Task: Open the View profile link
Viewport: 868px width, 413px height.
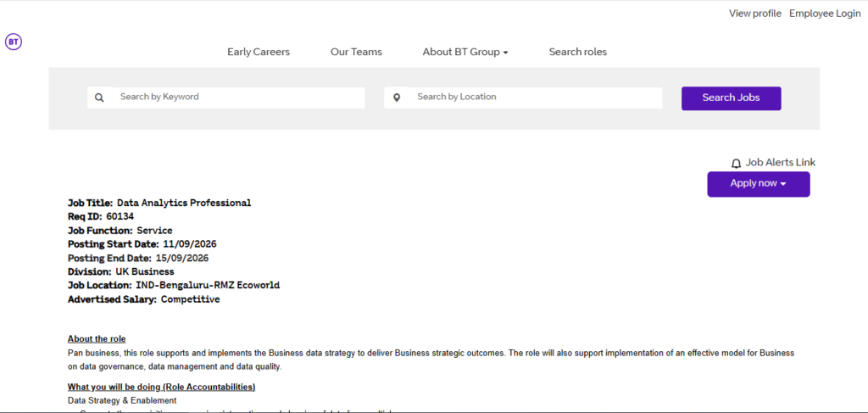Action: click(x=755, y=14)
